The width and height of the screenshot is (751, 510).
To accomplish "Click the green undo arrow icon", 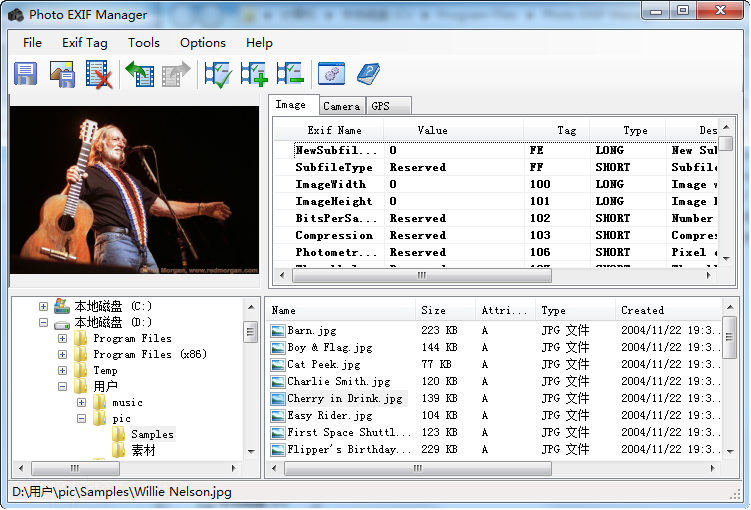I will (139, 74).
